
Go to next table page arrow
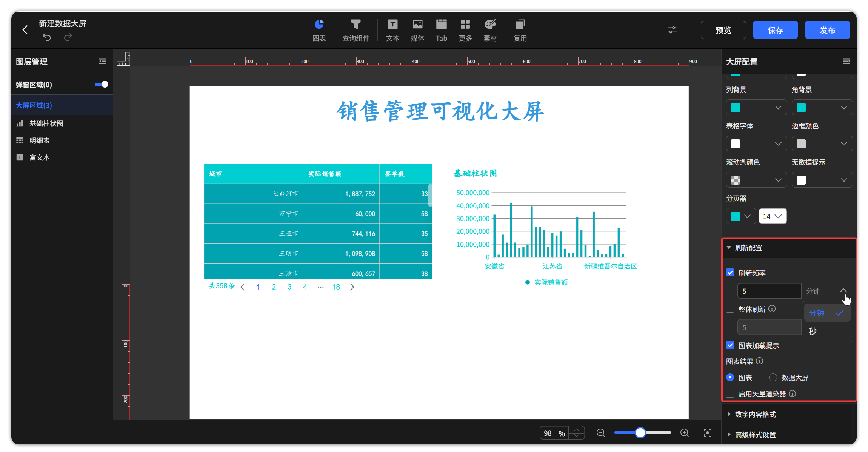click(352, 287)
